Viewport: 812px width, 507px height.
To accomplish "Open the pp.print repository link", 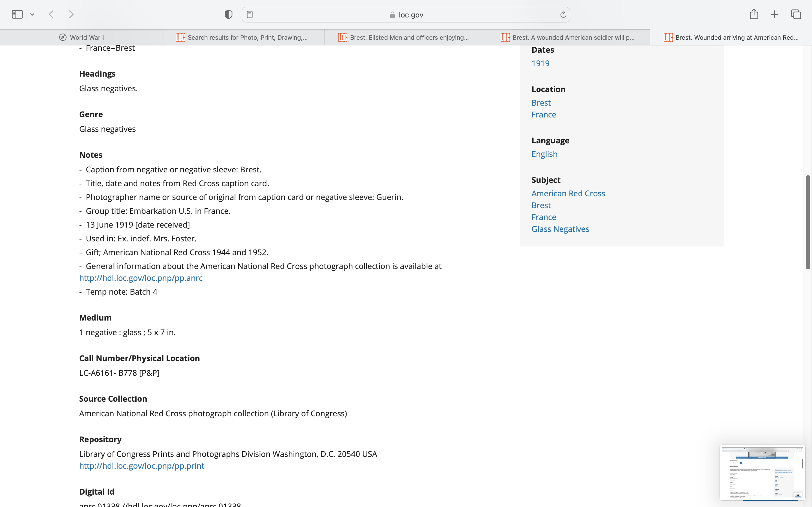I will pyautogui.click(x=141, y=466).
